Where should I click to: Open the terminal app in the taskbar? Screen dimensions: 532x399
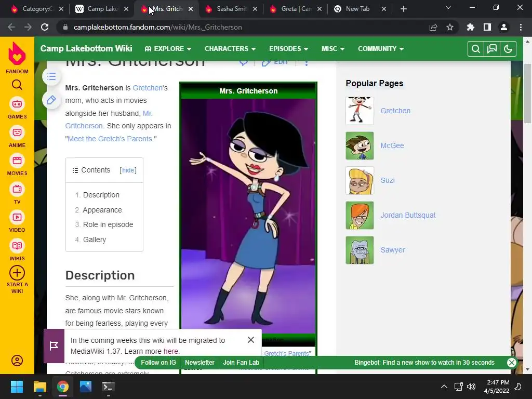[x=108, y=387]
